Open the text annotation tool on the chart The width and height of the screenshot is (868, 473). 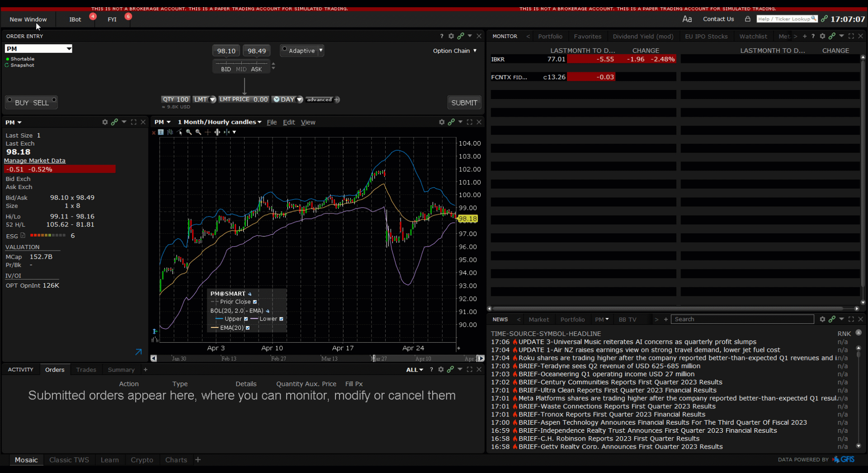tap(161, 132)
